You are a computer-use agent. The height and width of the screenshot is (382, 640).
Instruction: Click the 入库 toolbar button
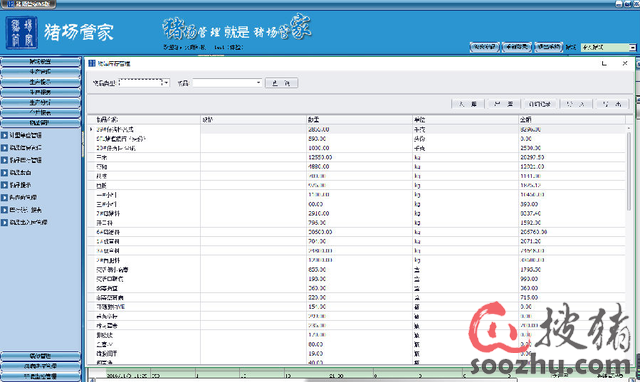468,104
